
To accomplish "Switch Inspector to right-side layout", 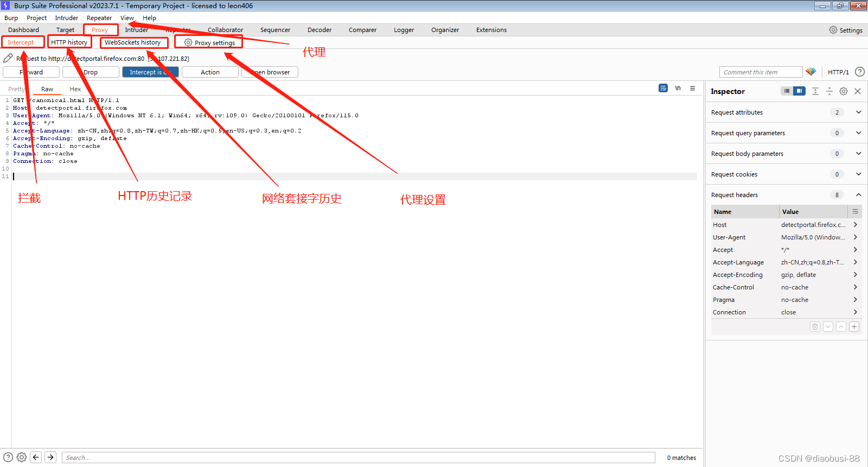I will point(799,91).
